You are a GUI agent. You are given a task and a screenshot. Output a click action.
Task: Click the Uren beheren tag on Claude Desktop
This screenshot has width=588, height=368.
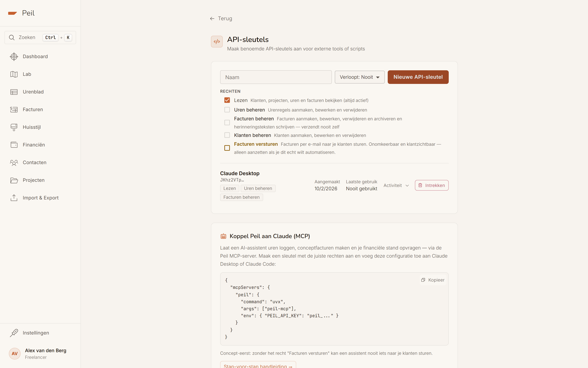tap(258, 188)
